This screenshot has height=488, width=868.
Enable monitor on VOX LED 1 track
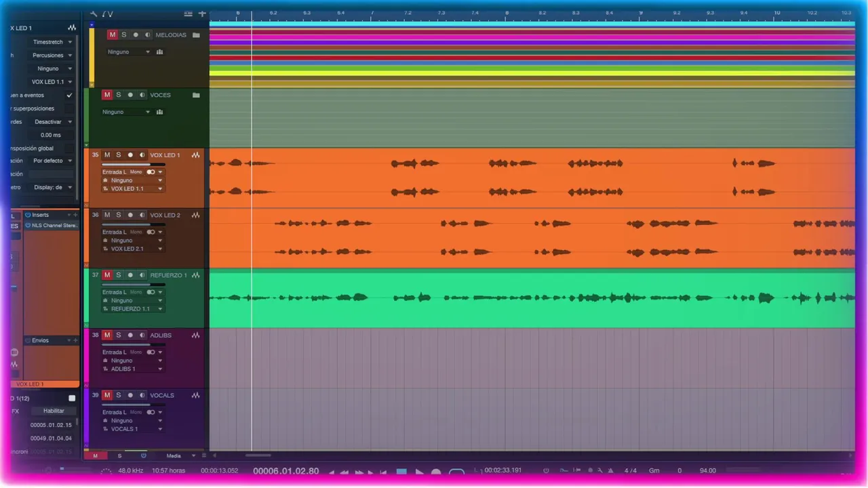[142, 155]
